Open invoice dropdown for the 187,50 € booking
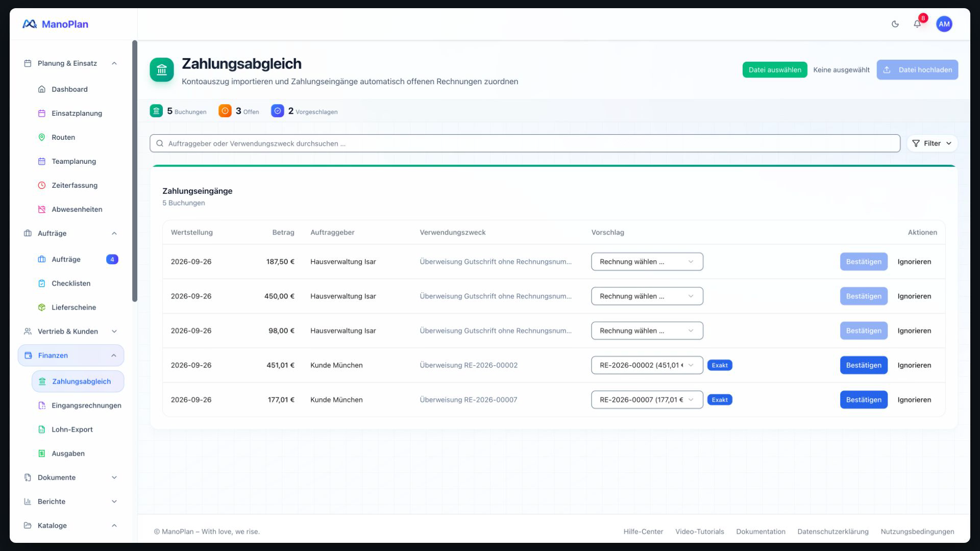This screenshot has height=551, width=980. (x=647, y=262)
